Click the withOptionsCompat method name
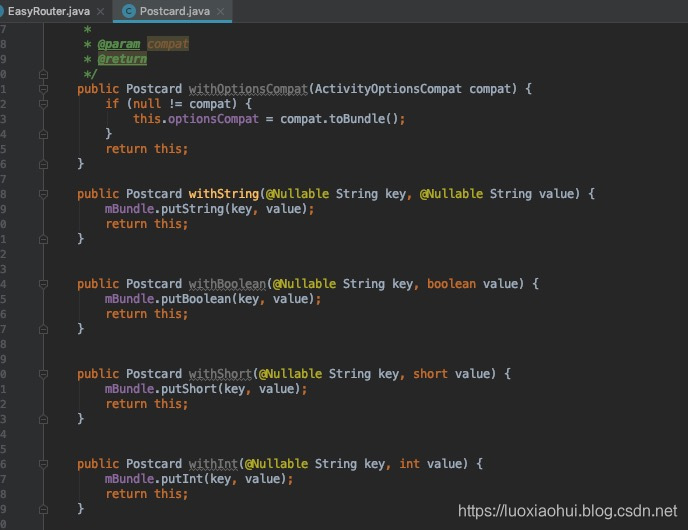The image size is (688, 530). [248, 89]
